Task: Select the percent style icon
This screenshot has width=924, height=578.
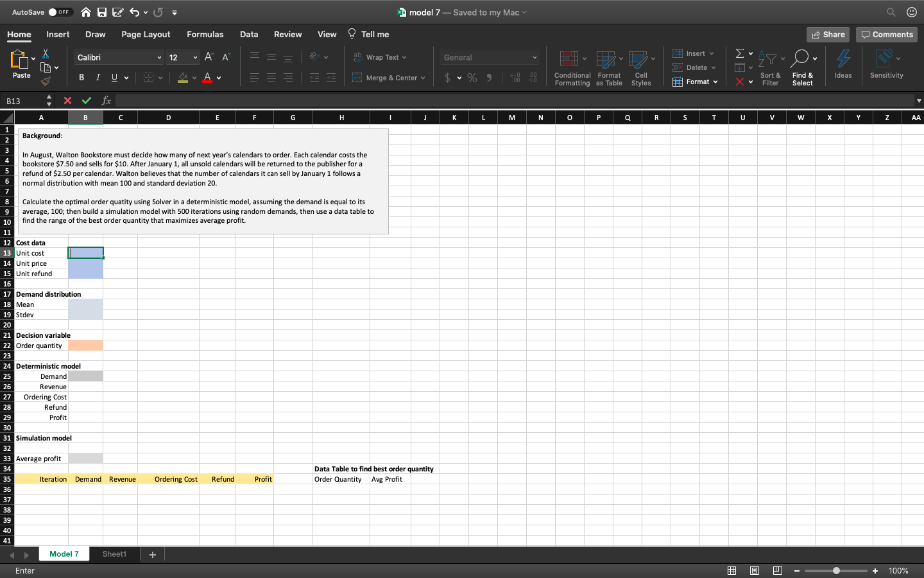Action: pos(472,77)
